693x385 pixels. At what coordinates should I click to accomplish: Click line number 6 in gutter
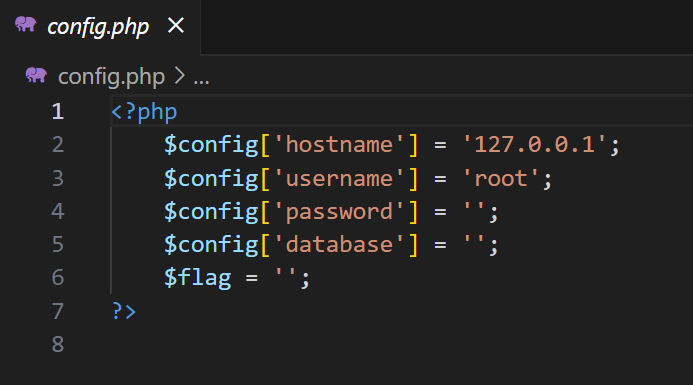(x=58, y=278)
